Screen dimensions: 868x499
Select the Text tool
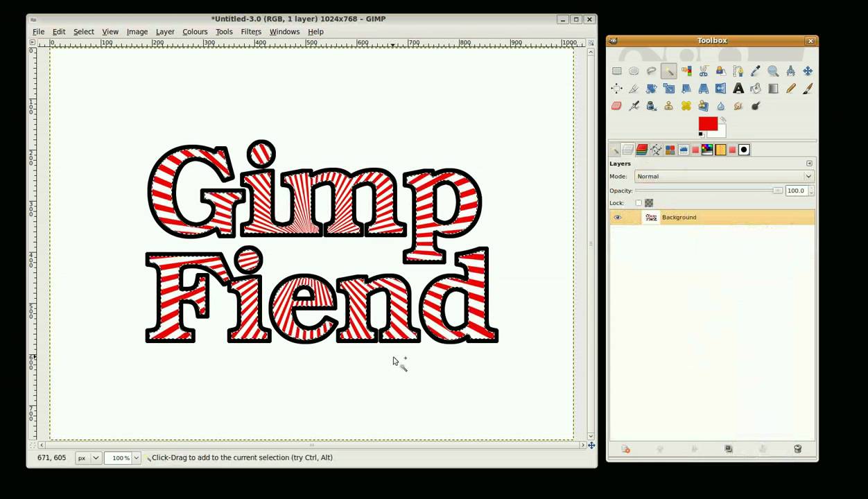(738, 88)
